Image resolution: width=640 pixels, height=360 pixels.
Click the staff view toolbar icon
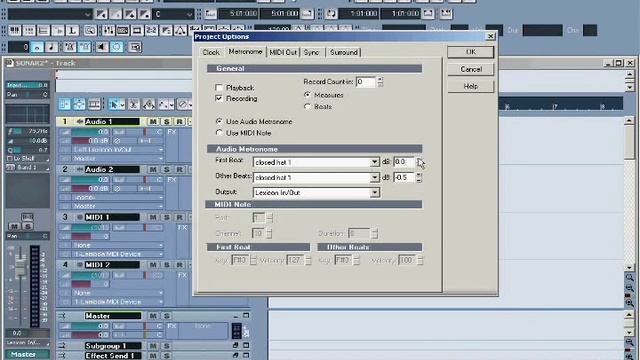(43, 30)
